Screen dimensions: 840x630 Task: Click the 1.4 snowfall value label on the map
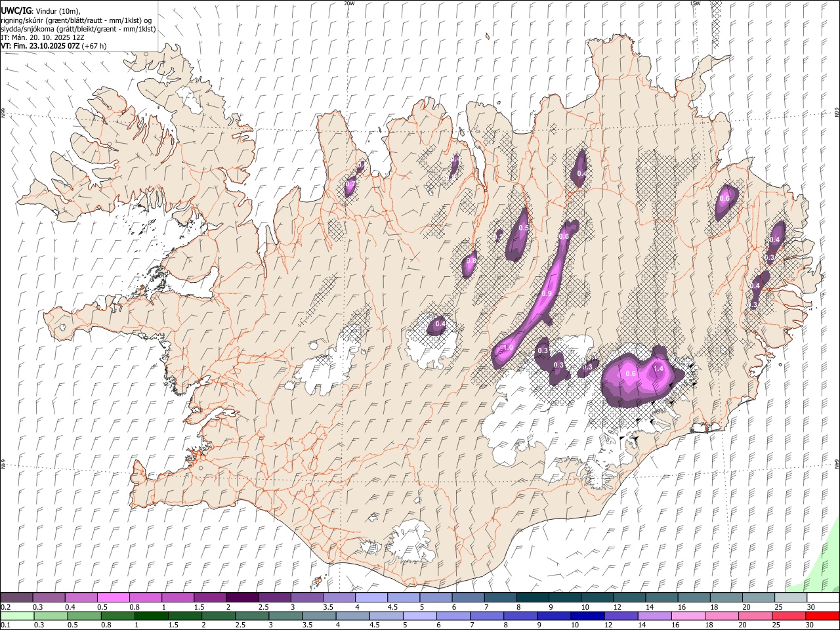pyautogui.click(x=659, y=369)
